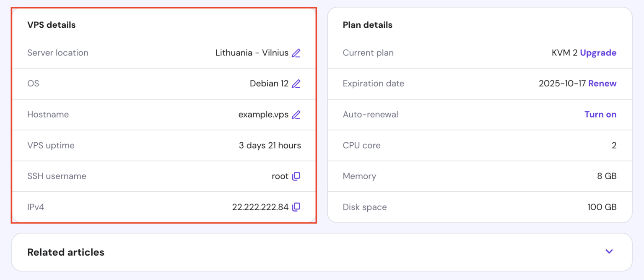This screenshot has height=280, width=644.
Task: Select the hostname text example.vps
Action: click(x=263, y=114)
